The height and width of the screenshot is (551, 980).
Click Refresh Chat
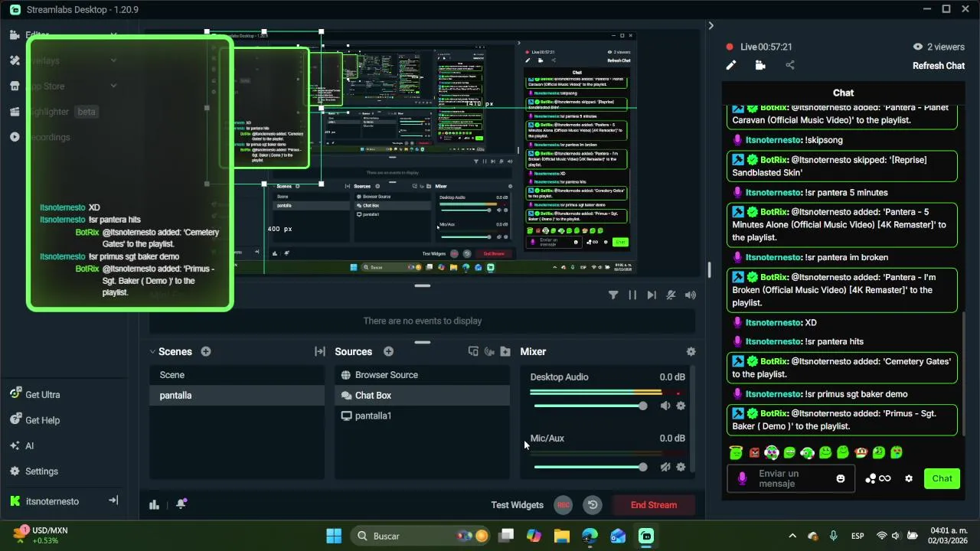[939, 66]
